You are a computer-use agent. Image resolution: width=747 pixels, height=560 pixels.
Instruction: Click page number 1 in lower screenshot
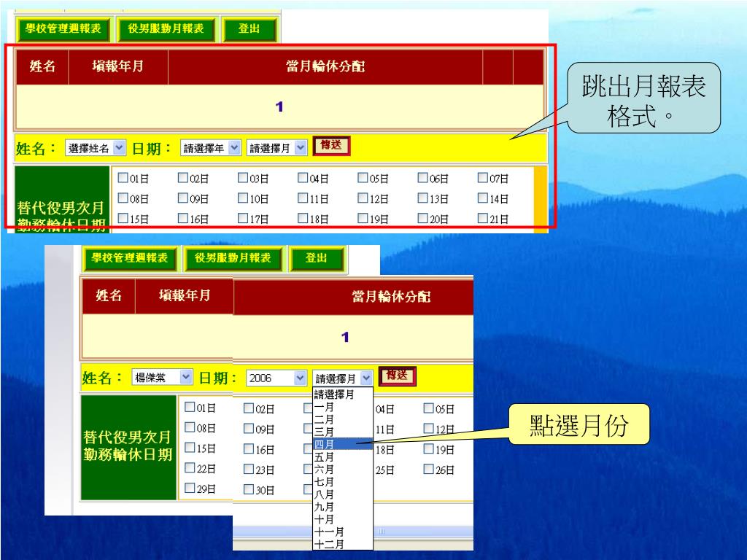(345, 337)
